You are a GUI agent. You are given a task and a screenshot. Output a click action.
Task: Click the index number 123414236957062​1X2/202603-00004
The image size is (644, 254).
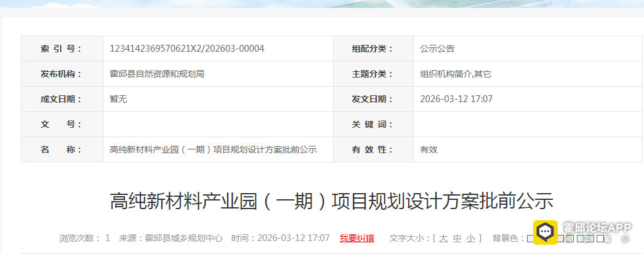(x=187, y=49)
